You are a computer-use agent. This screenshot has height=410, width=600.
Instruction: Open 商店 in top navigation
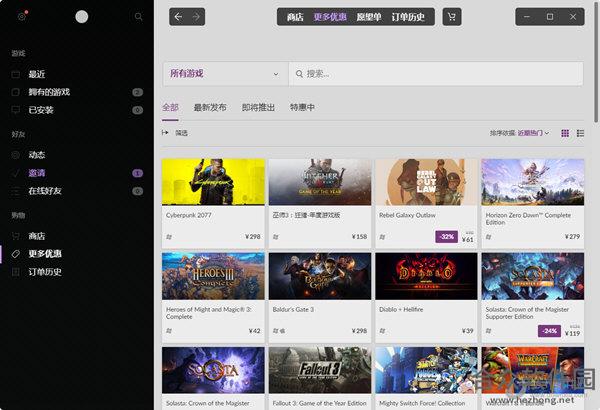tap(295, 17)
